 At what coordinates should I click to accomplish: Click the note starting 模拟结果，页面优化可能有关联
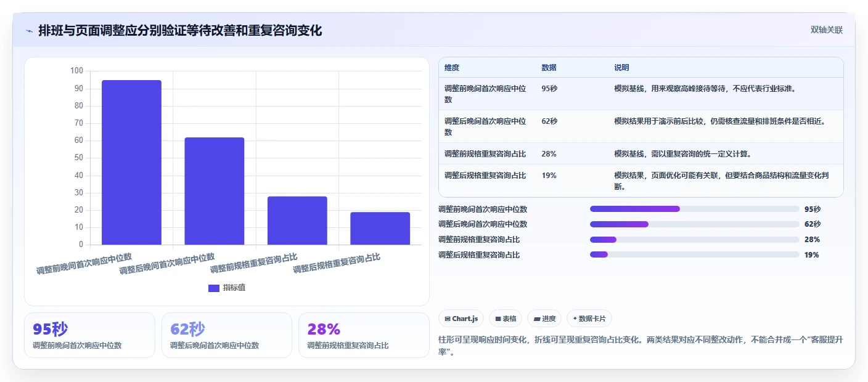coord(721,181)
